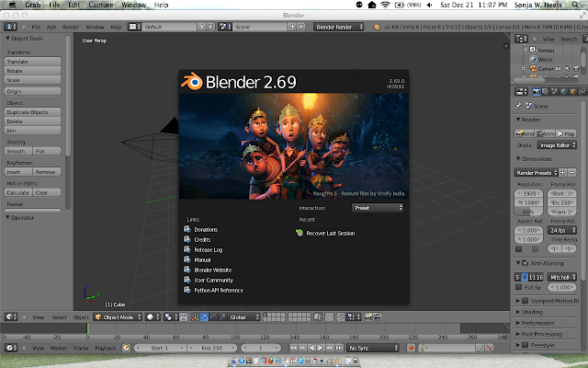Enable the Freestyle checkbox
The width and height of the screenshot is (588, 368).
pyautogui.click(x=526, y=345)
